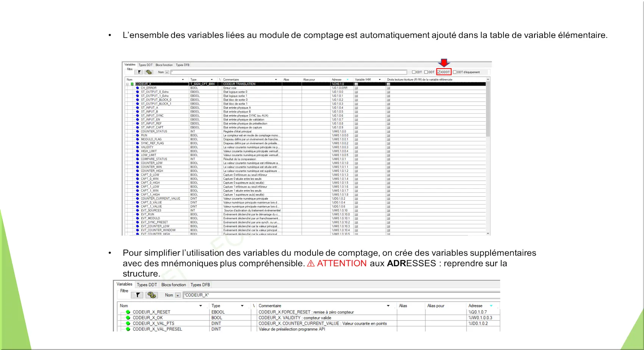Tick read/write rights box for CODEUR_X row
This screenshot has height=350, width=644.
coord(388,84)
